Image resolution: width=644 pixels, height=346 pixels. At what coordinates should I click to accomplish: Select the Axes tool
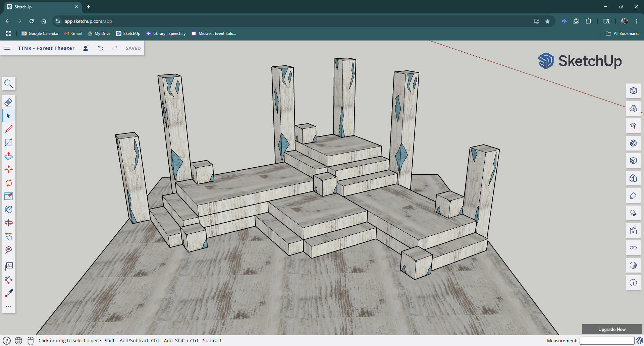tap(9, 280)
